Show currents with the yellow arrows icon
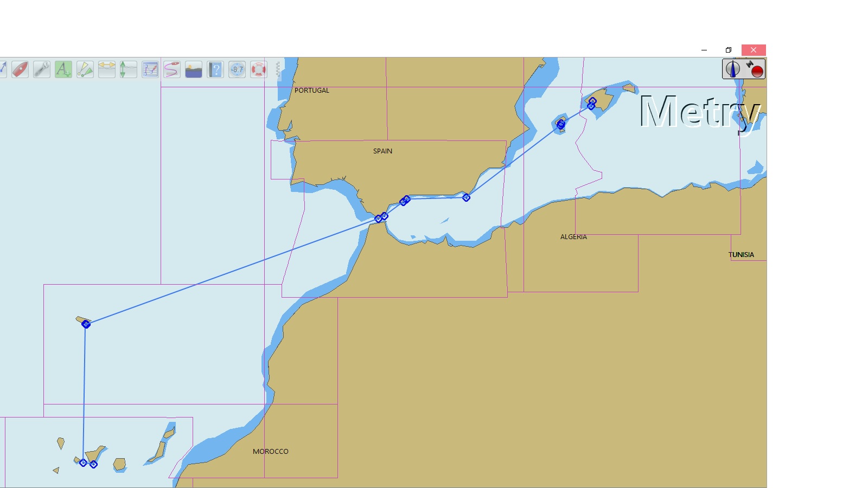The image size is (868, 488). [107, 69]
